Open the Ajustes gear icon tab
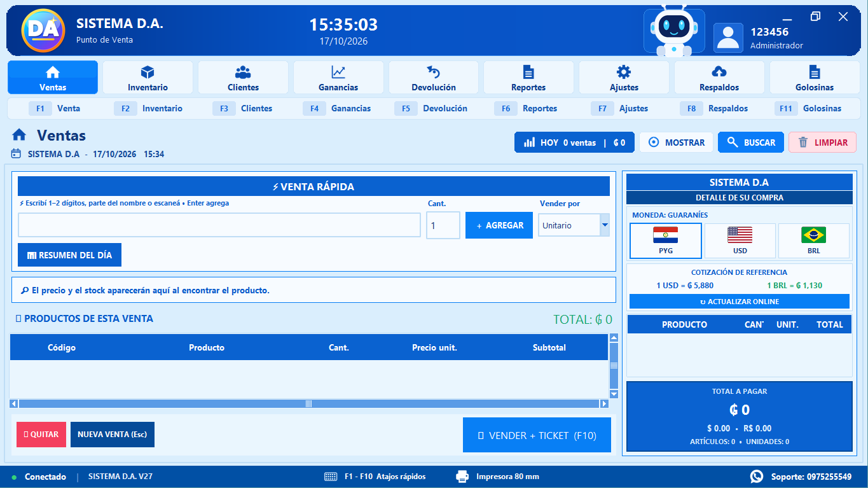The width and height of the screenshot is (868, 488). 624,78
